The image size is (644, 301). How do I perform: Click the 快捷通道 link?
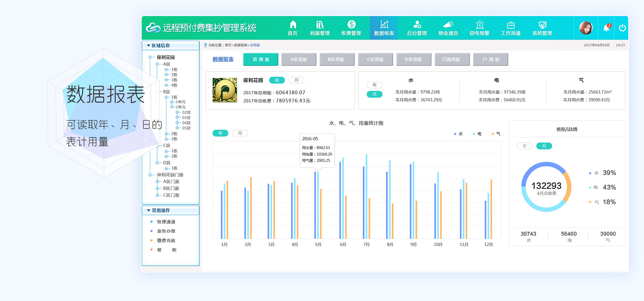(x=166, y=222)
